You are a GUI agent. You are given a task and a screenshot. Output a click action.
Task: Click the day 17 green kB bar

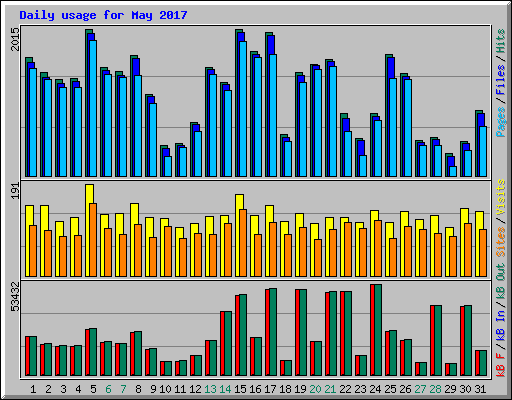(273, 332)
